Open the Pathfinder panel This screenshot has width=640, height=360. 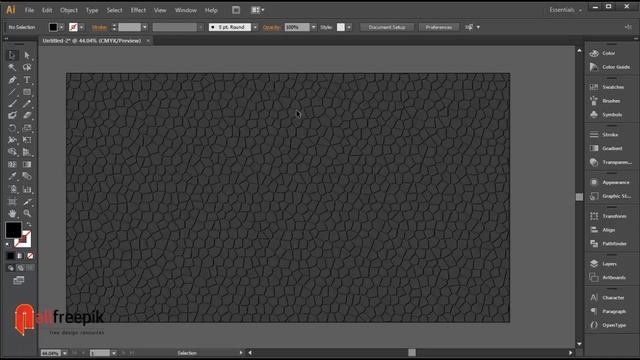coord(609,244)
